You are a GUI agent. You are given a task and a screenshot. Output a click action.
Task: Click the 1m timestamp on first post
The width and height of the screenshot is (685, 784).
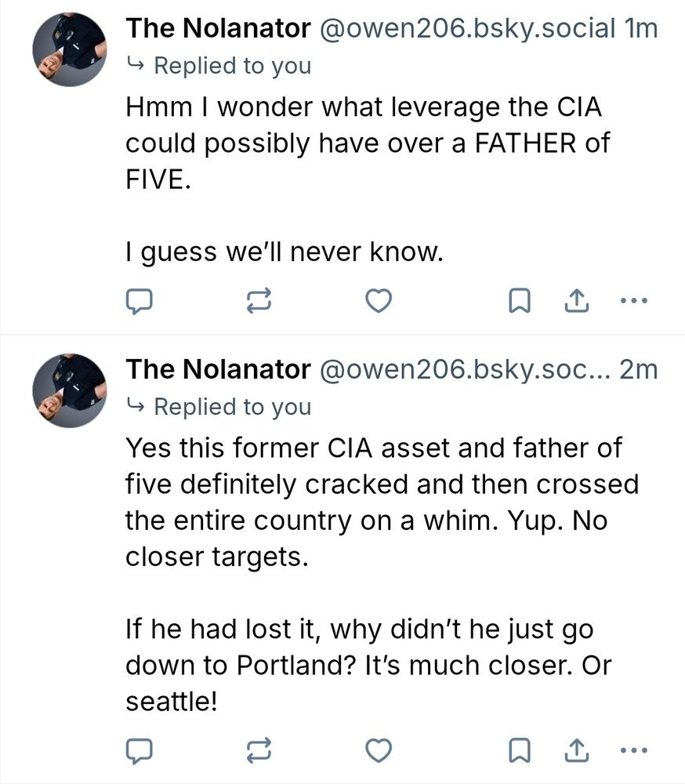coord(641,29)
